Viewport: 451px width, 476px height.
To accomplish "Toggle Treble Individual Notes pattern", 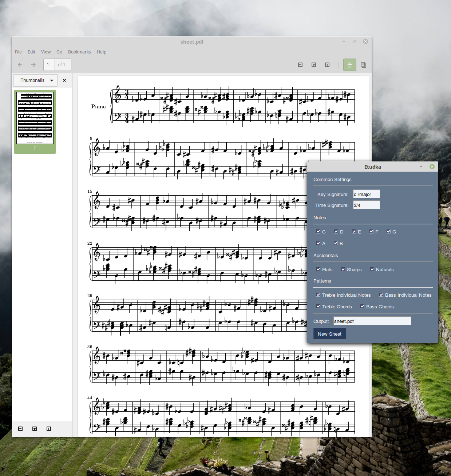I will (x=318, y=295).
